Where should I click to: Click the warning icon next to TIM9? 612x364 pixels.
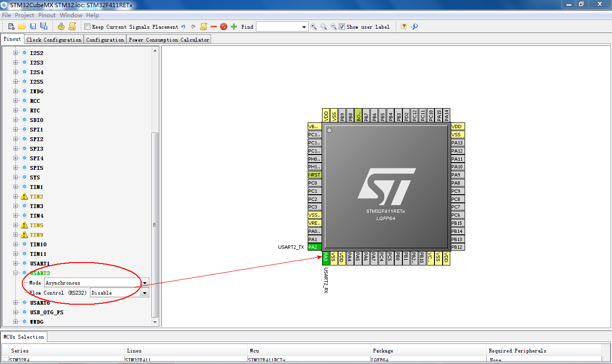[x=24, y=235]
